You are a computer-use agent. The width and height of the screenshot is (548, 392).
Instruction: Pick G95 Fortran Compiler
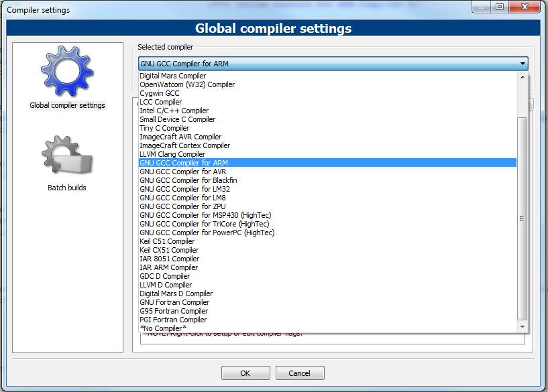click(x=327, y=312)
